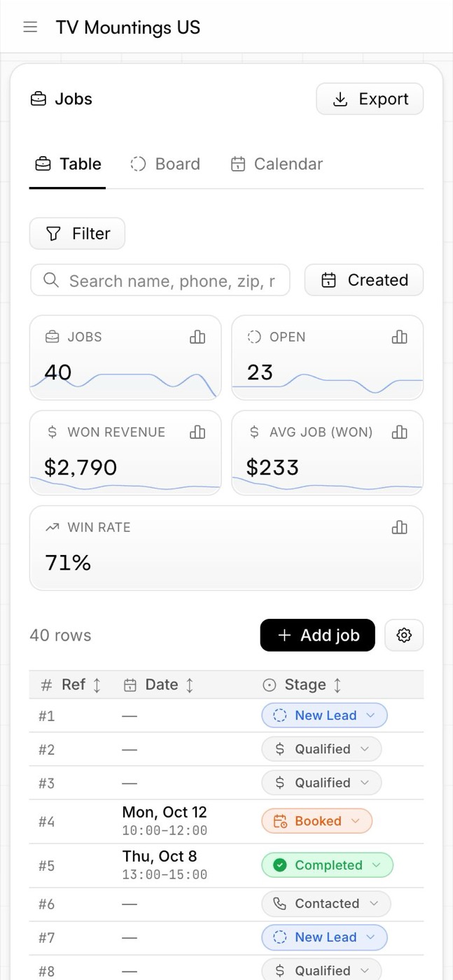
Task: Click the OPEN stat value 23
Action: click(260, 372)
